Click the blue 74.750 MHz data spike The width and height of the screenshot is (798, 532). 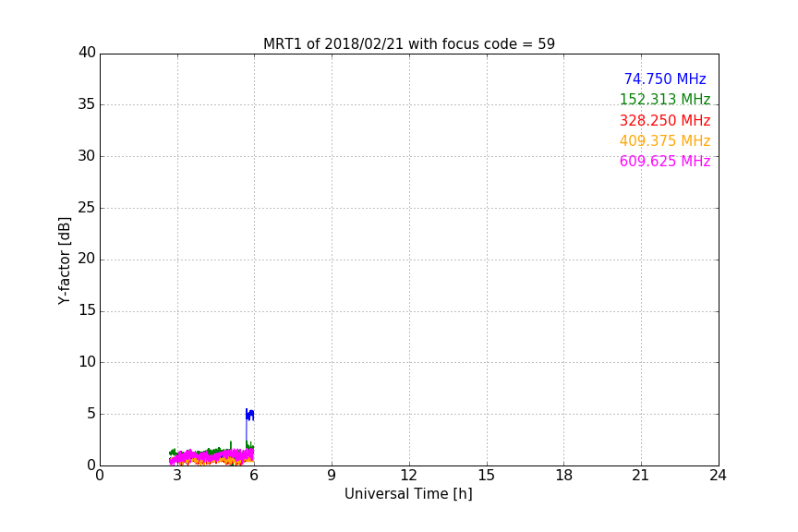pyautogui.click(x=249, y=416)
